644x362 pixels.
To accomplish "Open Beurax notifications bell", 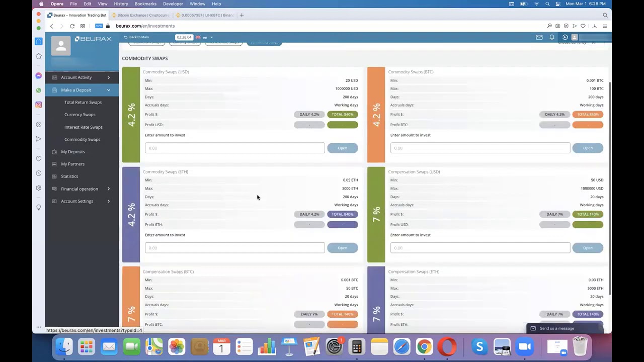I will coord(552,37).
